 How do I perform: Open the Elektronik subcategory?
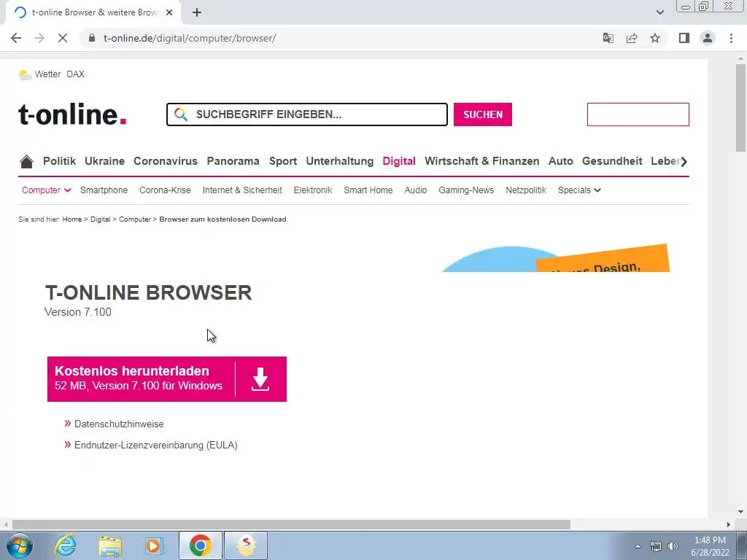313,190
